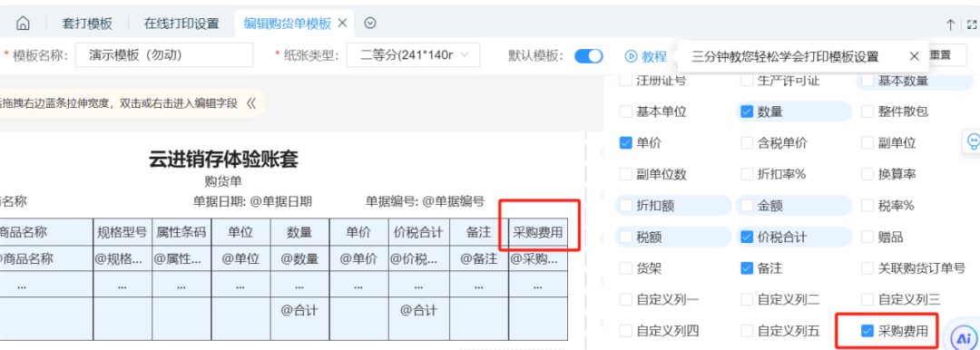This screenshot has width=980, height=350.
Task: Open the home icon tab
Action: click(23, 24)
